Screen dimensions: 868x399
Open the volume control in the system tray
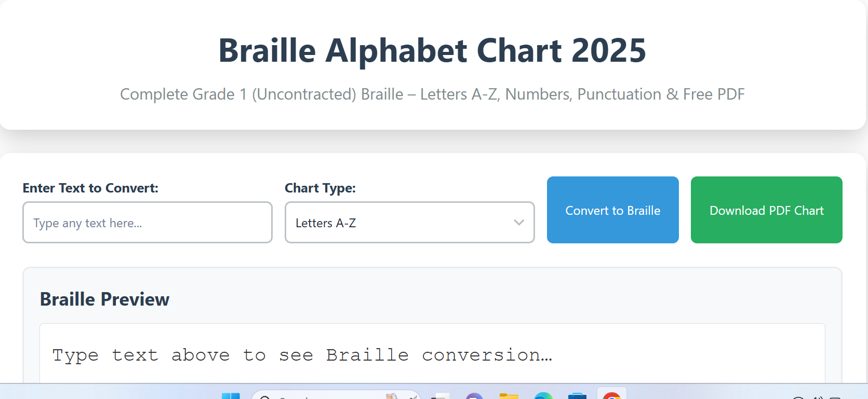tap(818, 398)
